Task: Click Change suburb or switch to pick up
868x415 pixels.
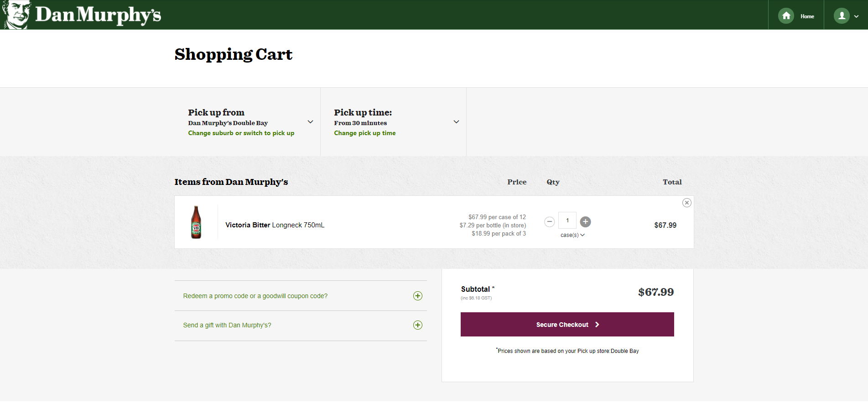Action: (241, 133)
